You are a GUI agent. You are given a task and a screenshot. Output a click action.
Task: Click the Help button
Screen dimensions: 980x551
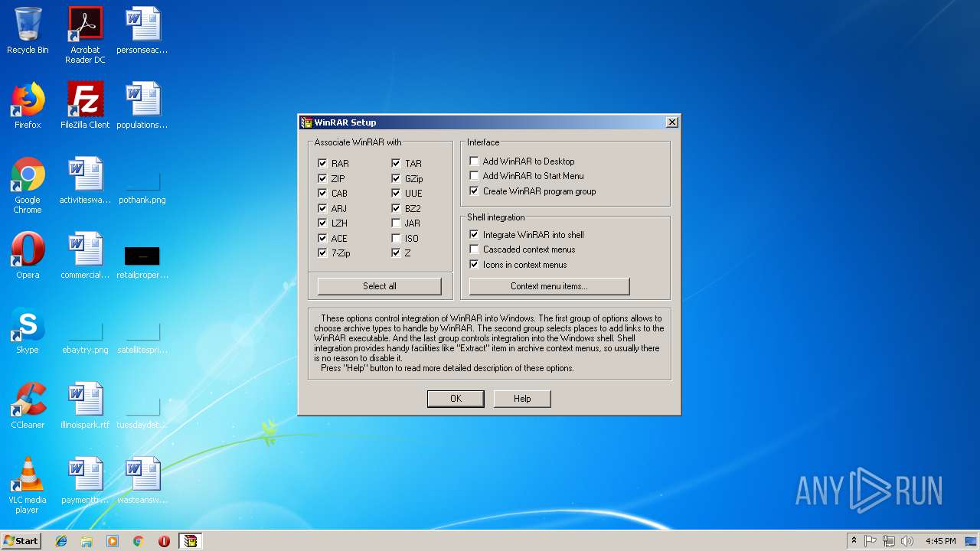[522, 399]
